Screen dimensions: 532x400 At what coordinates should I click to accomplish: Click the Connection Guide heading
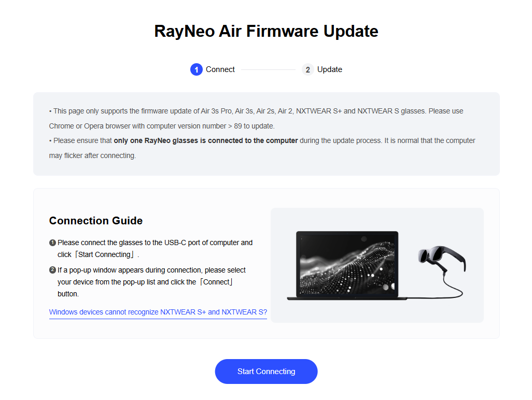point(96,221)
